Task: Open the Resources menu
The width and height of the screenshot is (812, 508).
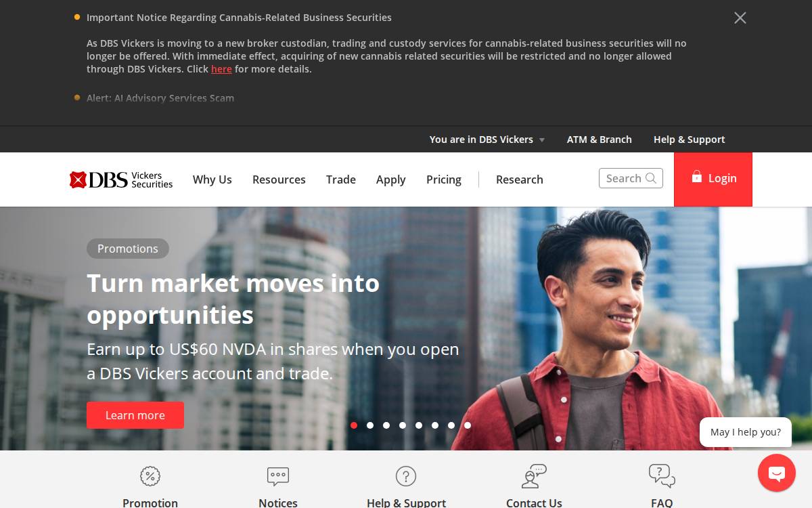Action: click(x=279, y=179)
